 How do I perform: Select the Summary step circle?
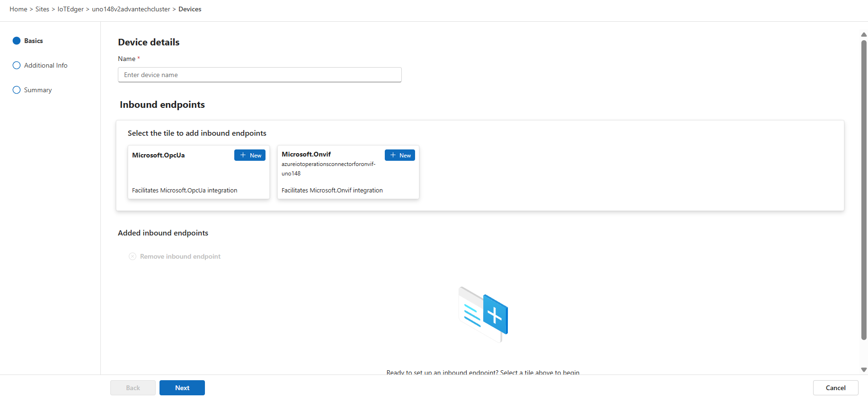point(17,90)
